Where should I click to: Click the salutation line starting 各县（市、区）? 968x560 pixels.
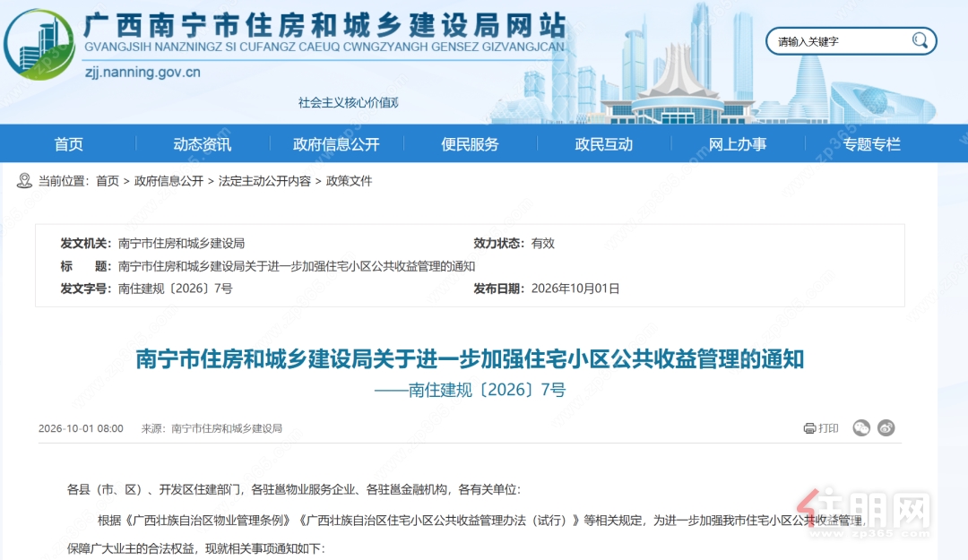[x=294, y=489]
